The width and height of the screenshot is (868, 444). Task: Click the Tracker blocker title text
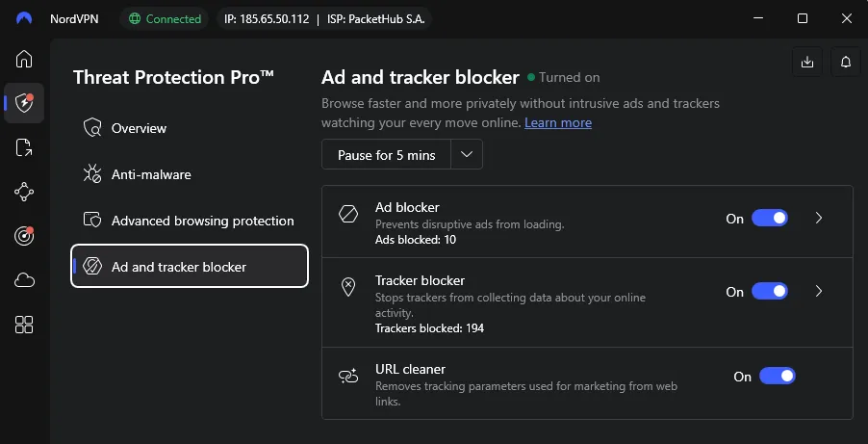tap(420, 280)
